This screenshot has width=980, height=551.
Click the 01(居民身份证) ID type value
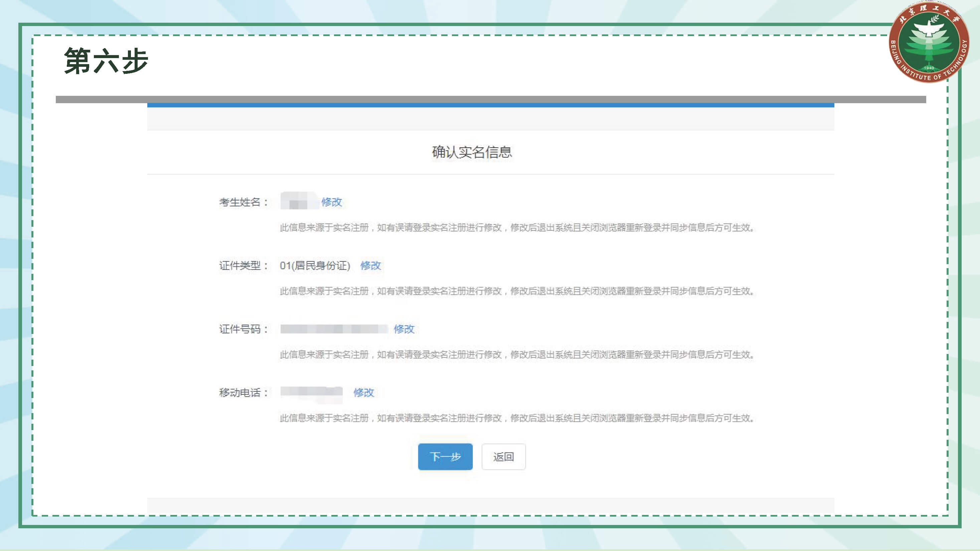[x=315, y=265]
